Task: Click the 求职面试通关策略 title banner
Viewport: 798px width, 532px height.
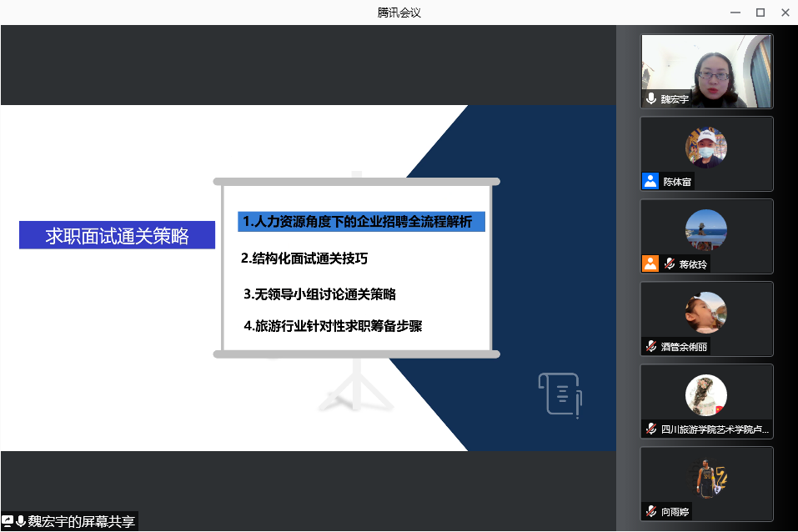Action: point(117,235)
